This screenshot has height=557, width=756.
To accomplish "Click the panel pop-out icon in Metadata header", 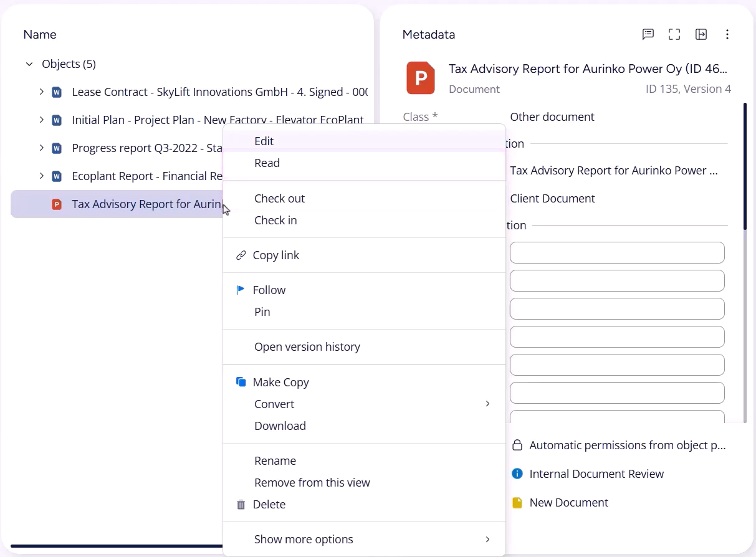I will pyautogui.click(x=701, y=34).
